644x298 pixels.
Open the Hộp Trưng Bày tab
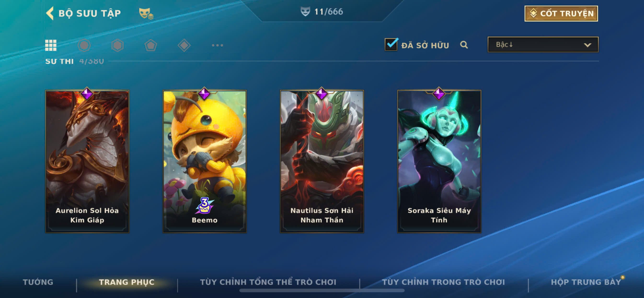click(x=586, y=282)
